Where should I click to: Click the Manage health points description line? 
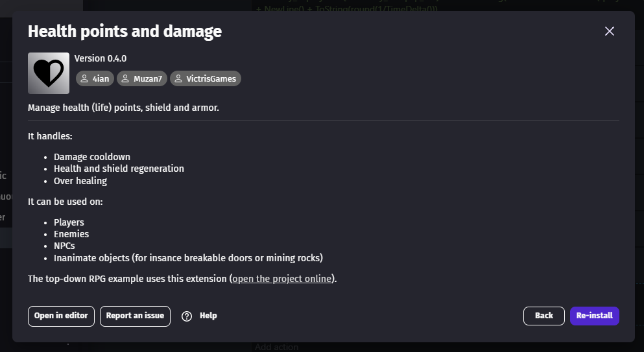[123, 108]
